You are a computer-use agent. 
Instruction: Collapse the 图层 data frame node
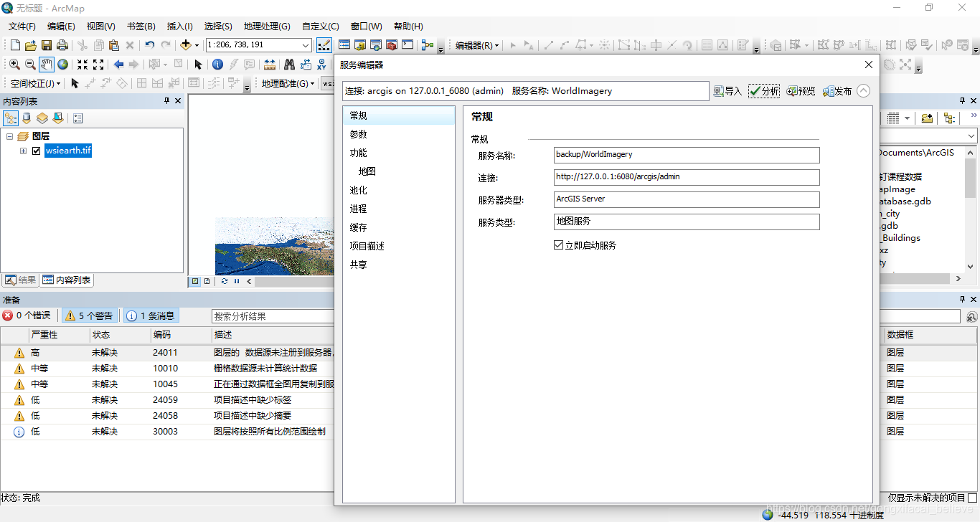[9, 136]
